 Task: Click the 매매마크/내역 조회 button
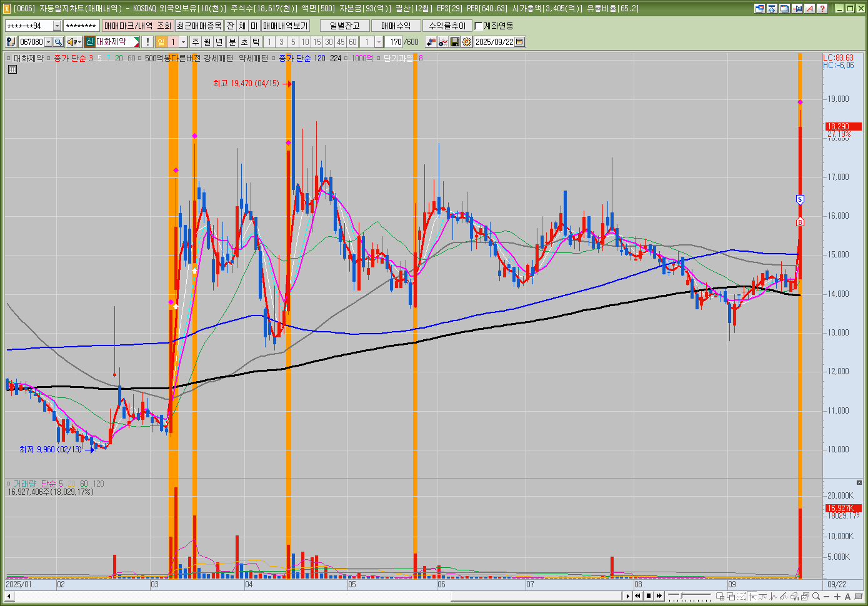(x=137, y=26)
